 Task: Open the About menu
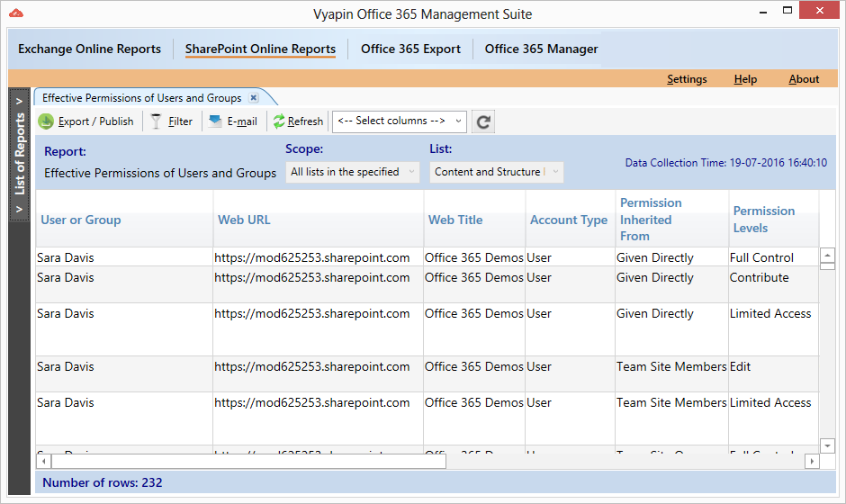coord(804,79)
